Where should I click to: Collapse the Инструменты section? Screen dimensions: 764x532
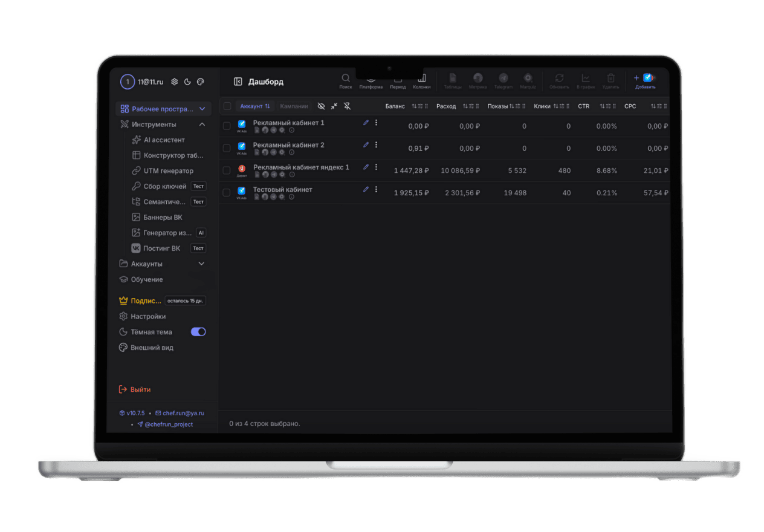click(x=202, y=125)
